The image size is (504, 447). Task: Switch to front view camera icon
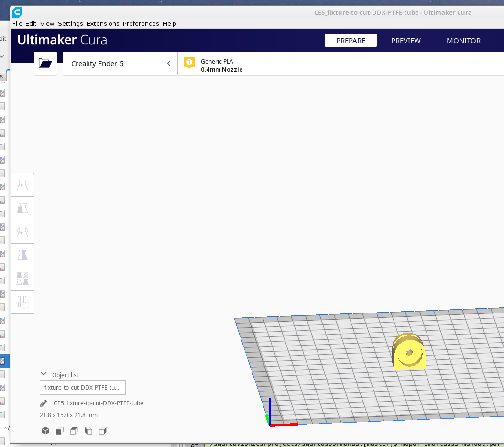(x=60, y=431)
